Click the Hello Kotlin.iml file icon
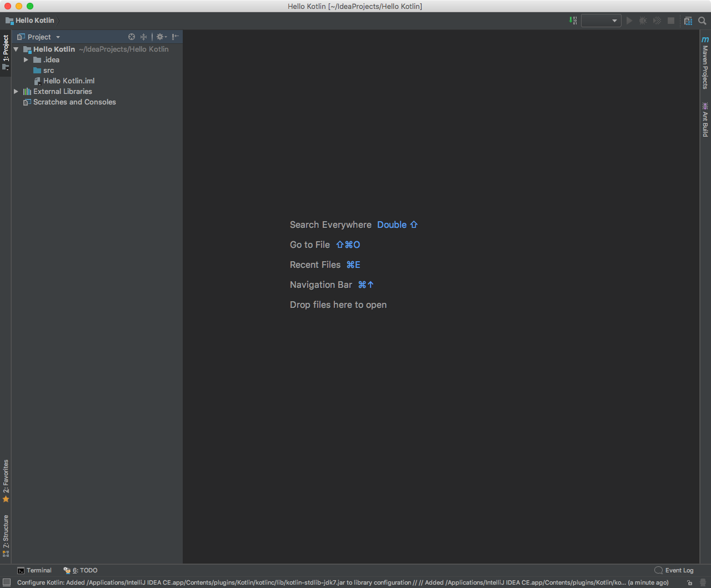Screen dimensions: 711x588 [x=37, y=81]
